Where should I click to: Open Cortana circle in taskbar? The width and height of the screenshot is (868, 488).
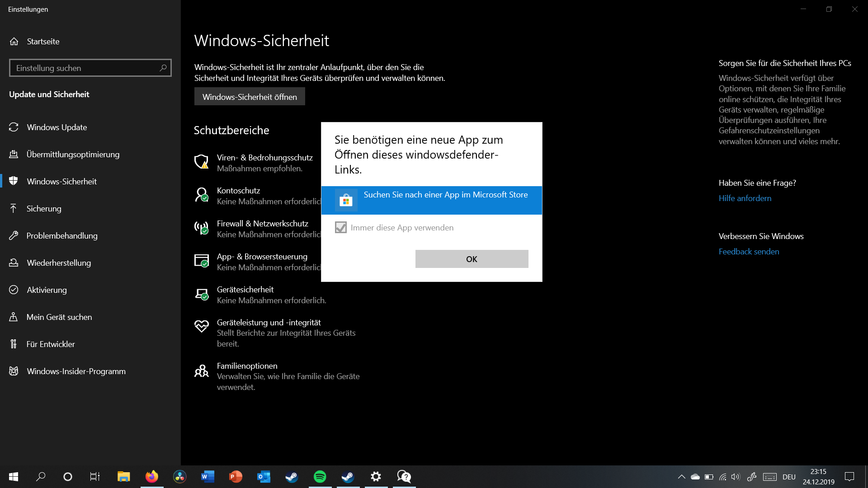click(68, 477)
